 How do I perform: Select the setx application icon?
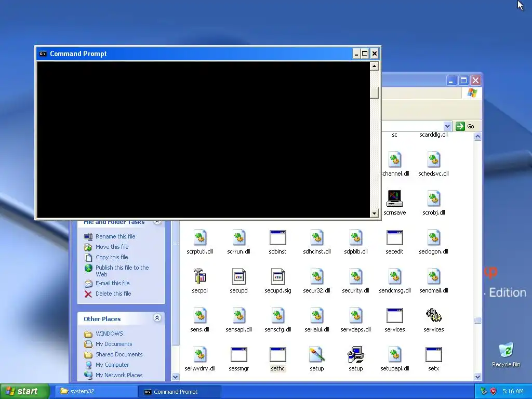click(x=434, y=354)
